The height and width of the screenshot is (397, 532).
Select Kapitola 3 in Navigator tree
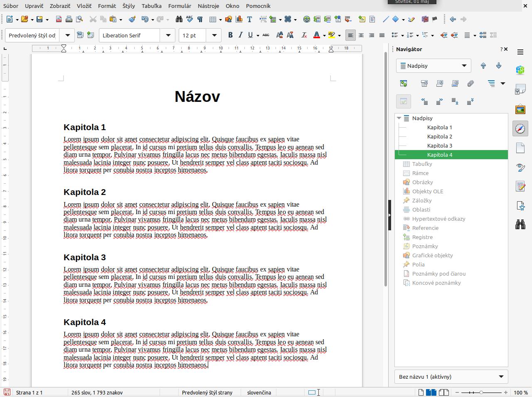tap(440, 145)
